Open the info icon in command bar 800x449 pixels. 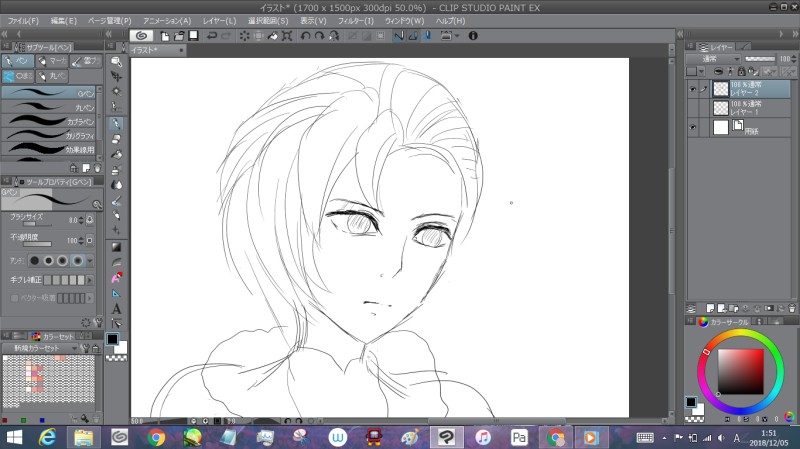click(473, 36)
